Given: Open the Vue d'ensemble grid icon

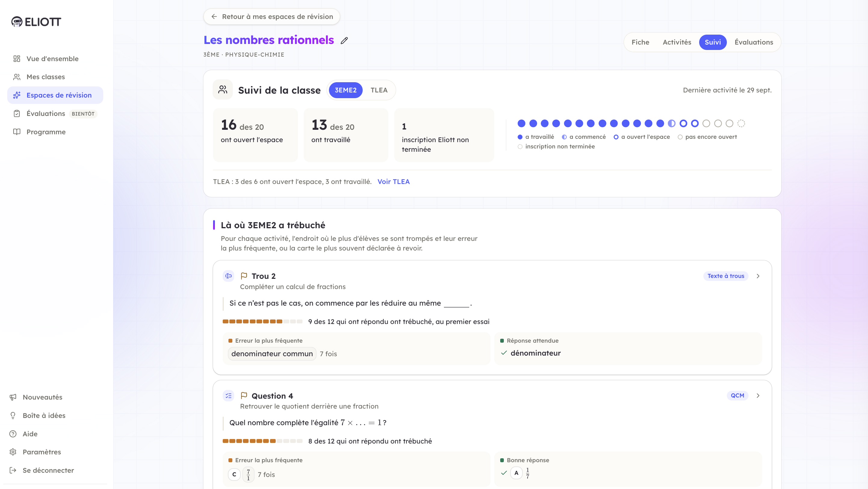Looking at the screenshot, I should (x=17, y=59).
